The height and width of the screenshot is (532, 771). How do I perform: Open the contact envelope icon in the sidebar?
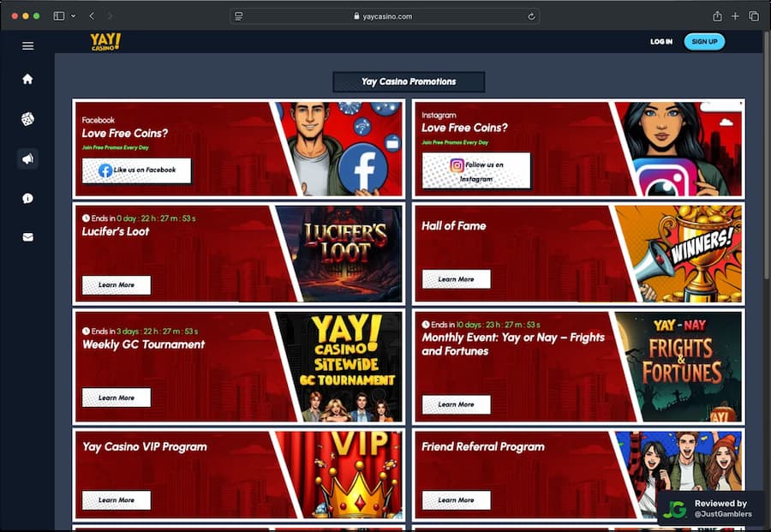(27, 236)
